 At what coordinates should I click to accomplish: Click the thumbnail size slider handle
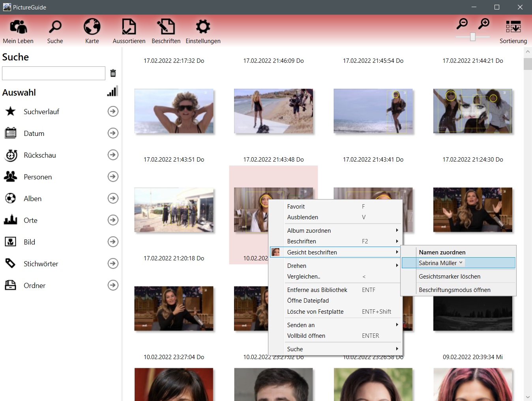pyautogui.click(x=472, y=37)
